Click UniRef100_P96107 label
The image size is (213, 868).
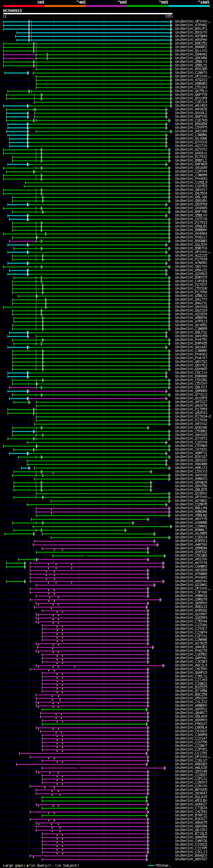[x=191, y=724]
